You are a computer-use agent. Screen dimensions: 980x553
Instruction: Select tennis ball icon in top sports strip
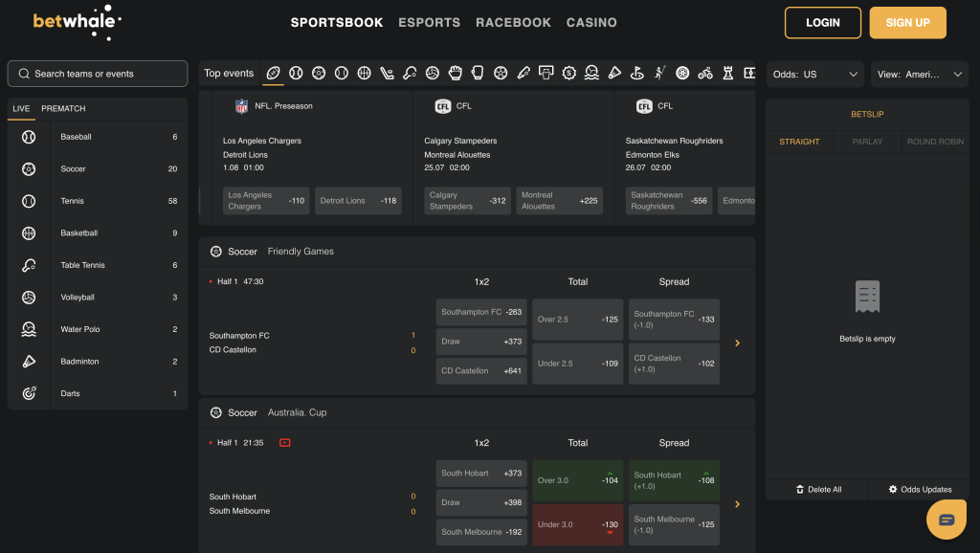[x=342, y=73]
